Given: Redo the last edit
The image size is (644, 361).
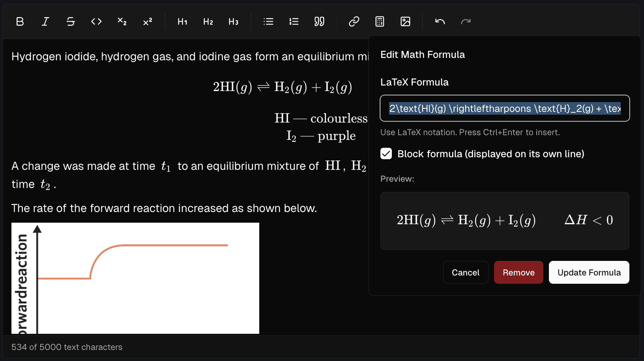Looking at the screenshot, I should [x=466, y=22].
